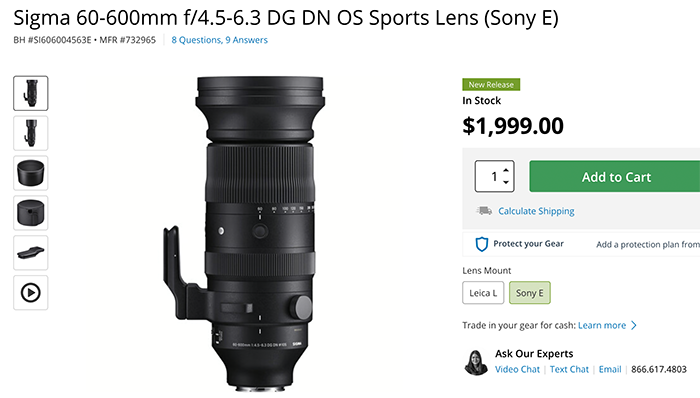This screenshot has height=398, width=700.
Task: Add the Sigma lens to cart
Action: click(615, 177)
